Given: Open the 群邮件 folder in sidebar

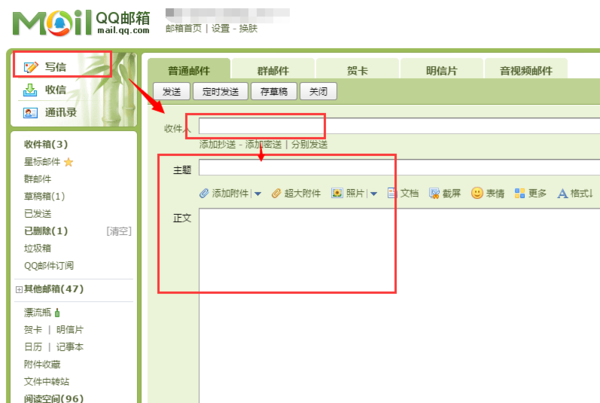Looking at the screenshot, I should tap(38, 179).
